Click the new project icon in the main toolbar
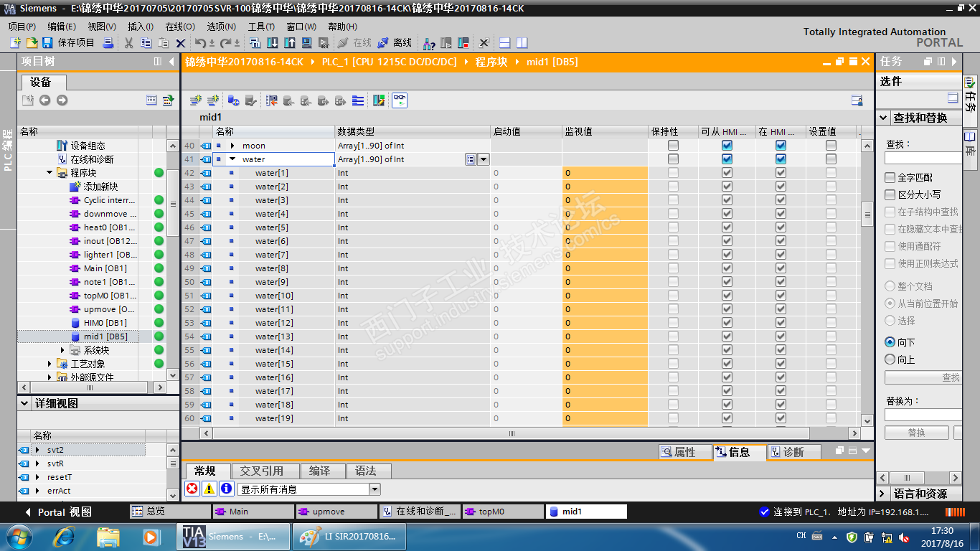The width and height of the screenshot is (980, 551). click(x=16, y=43)
